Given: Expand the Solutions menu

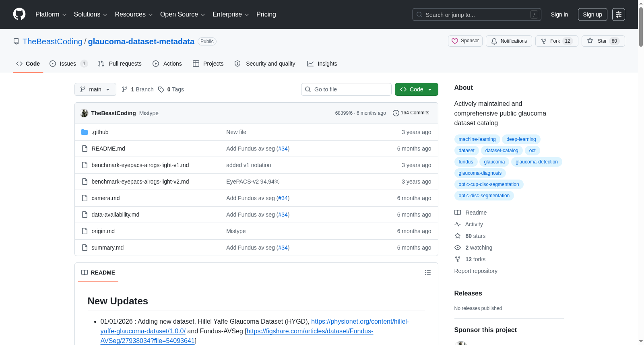Looking at the screenshot, I should (91, 14).
